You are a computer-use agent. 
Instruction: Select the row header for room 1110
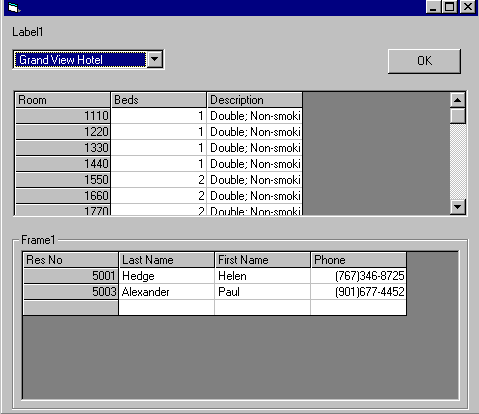63,116
